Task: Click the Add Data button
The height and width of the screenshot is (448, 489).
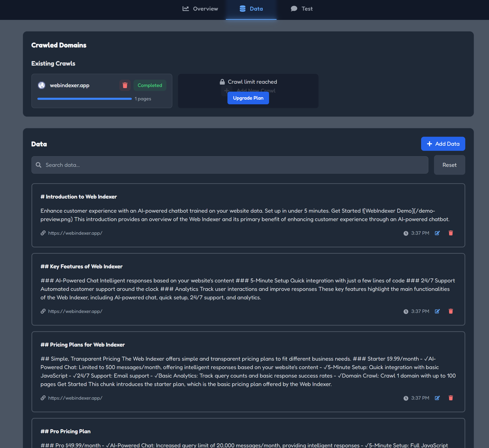Action: (443, 144)
